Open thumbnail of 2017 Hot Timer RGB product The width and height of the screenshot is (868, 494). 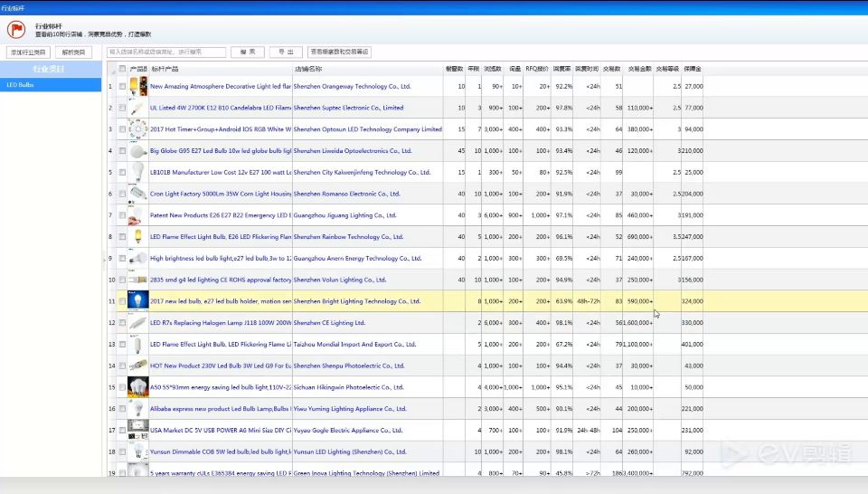137,129
